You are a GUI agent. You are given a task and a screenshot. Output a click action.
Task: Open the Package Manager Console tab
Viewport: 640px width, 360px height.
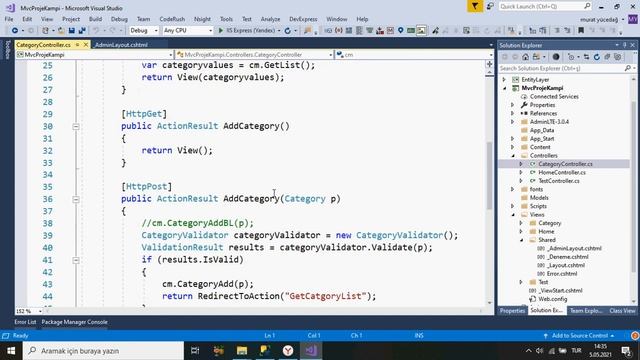pos(74,322)
